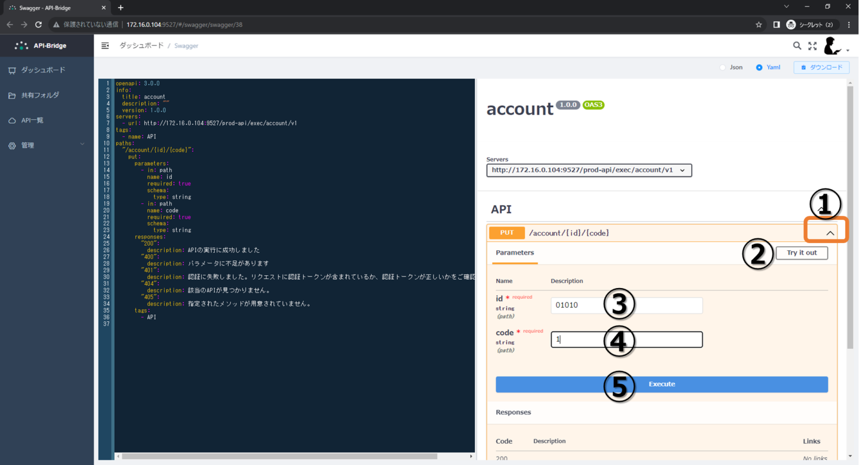
Task: Toggle the PUT operation panel collapse arrow
Action: click(x=829, y=232)
